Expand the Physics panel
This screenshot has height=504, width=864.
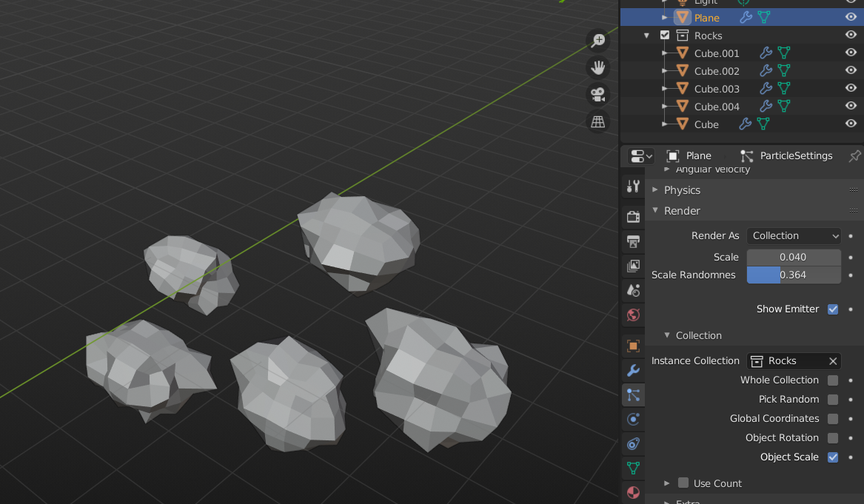[x=655, y=189]
